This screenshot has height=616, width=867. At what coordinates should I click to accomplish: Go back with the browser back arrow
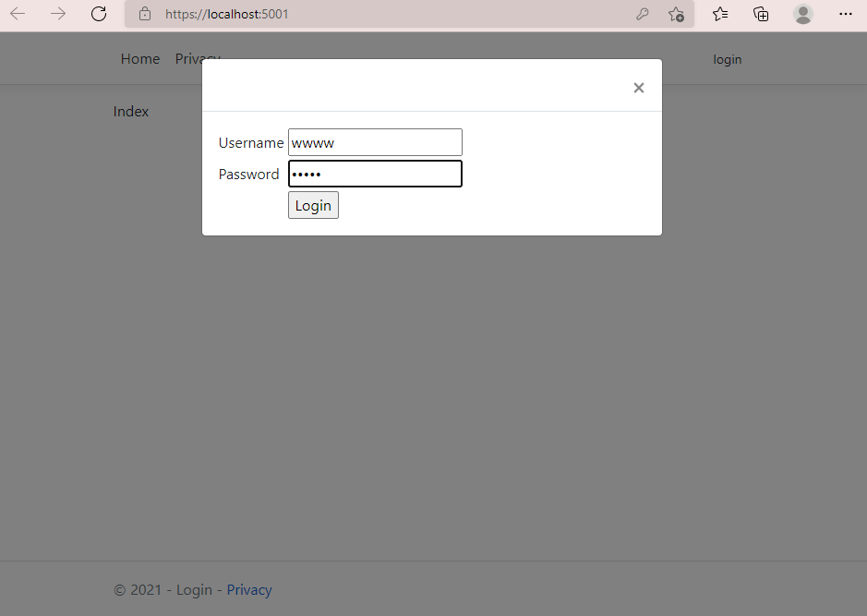click(18, 14)
